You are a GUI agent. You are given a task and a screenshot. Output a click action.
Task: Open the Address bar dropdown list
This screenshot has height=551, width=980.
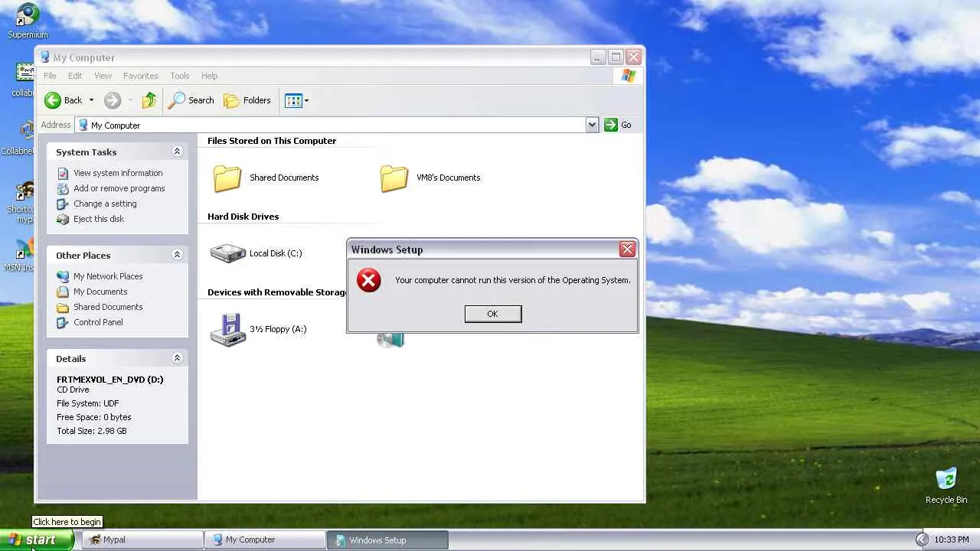pos(592,125)
